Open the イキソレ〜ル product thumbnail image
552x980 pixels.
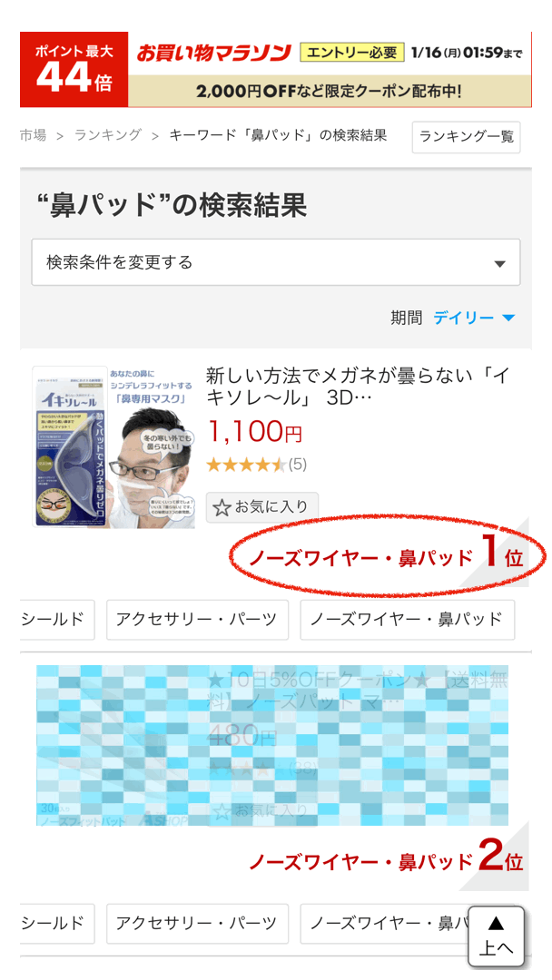[113, 446]
